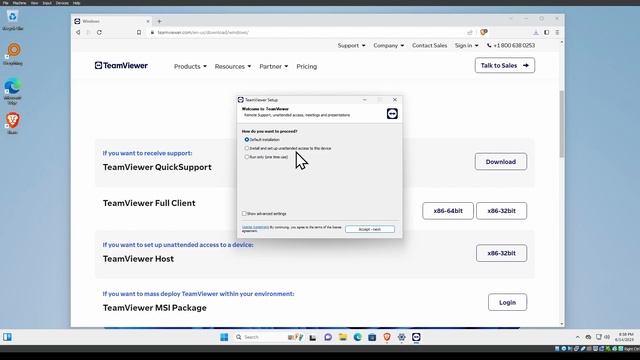Click TeamViewer Setup title bar icon
This screenshot has height=360, width=640.
(241, 100)
